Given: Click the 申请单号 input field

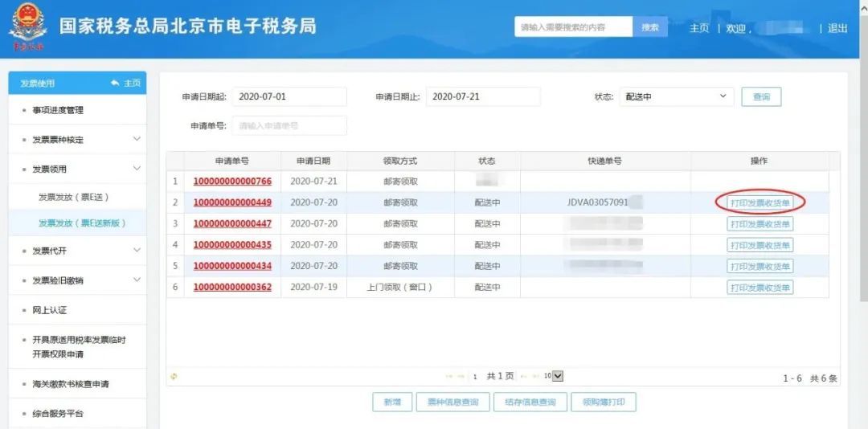Looking at the screenshot, I should pos(289,126).
